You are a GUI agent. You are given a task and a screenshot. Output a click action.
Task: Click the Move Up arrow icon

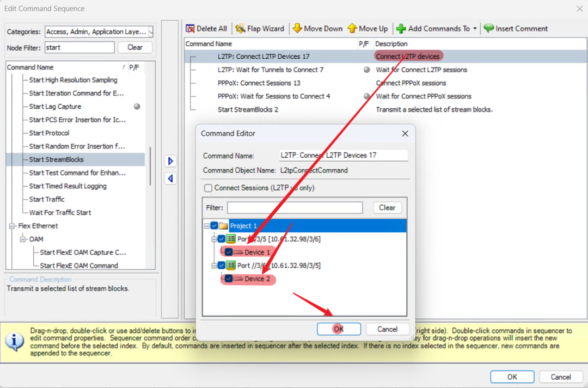tap(352, 29)
